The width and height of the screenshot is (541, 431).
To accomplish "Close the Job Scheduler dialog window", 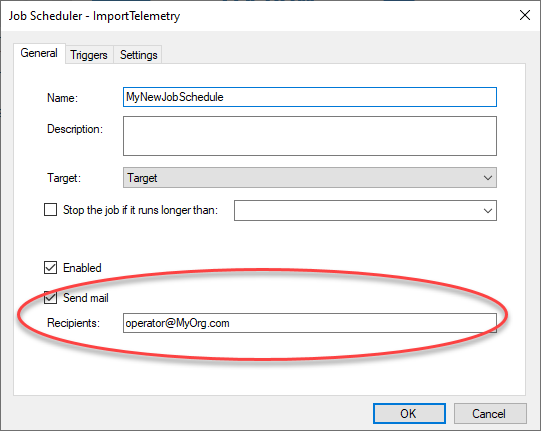I will pyautogui.click(x=524, y=15).
